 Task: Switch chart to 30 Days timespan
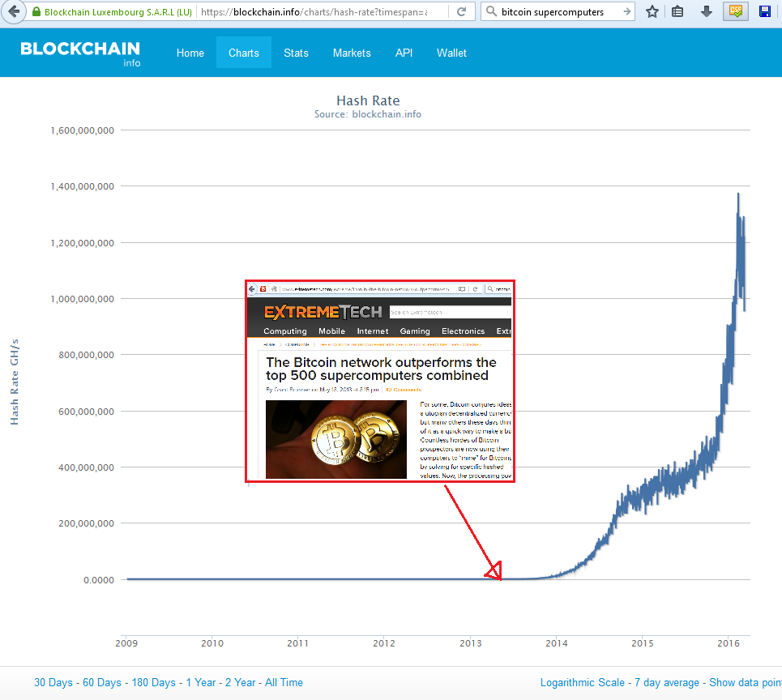(53, 682)
